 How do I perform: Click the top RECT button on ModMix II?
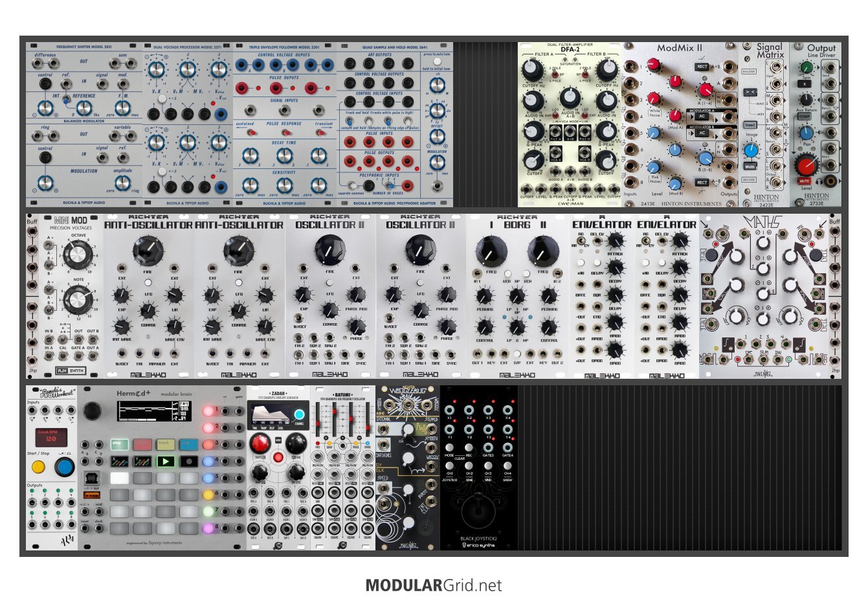(702, 67)
